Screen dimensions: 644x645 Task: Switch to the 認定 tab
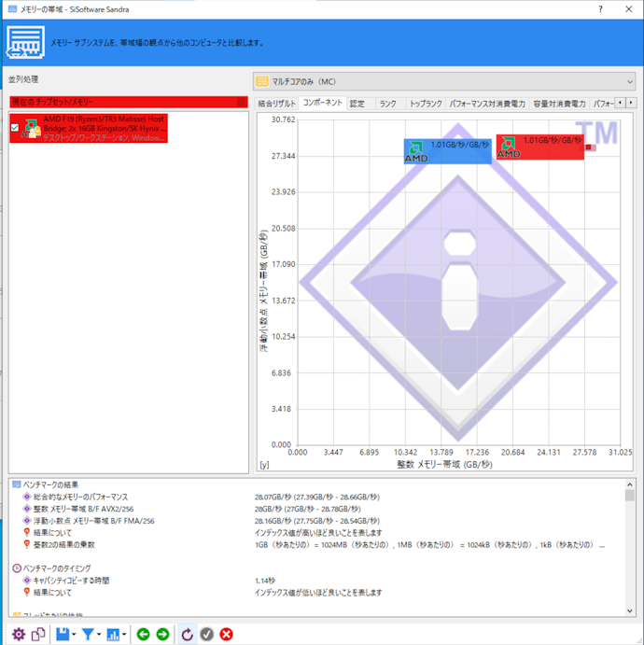tap(357, 104)
